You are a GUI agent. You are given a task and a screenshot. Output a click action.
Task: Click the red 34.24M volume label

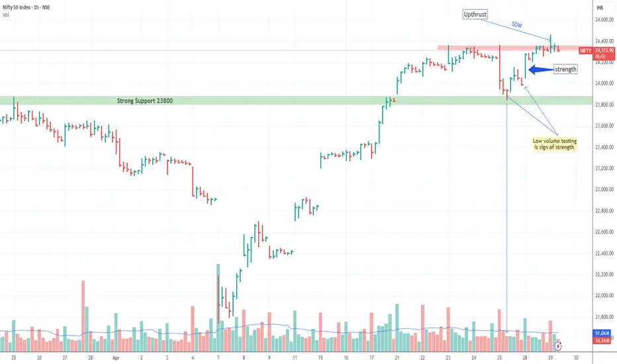[602, 340]
